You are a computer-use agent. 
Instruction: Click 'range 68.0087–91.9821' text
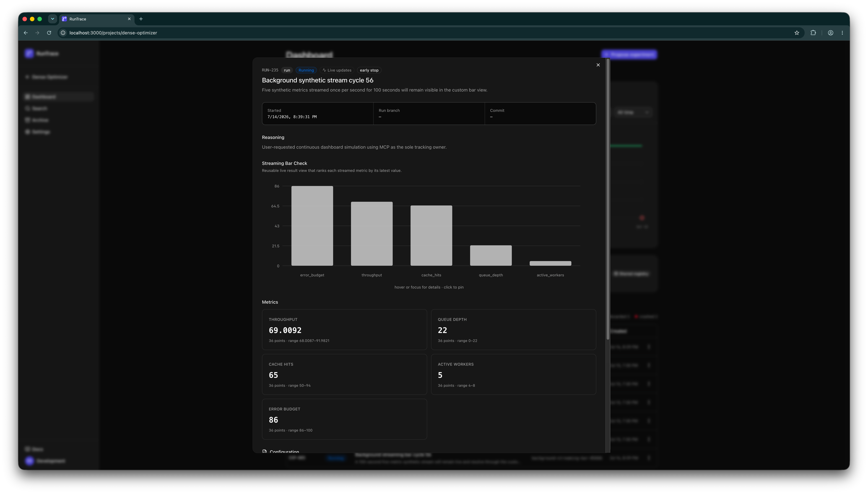[309, 341]
